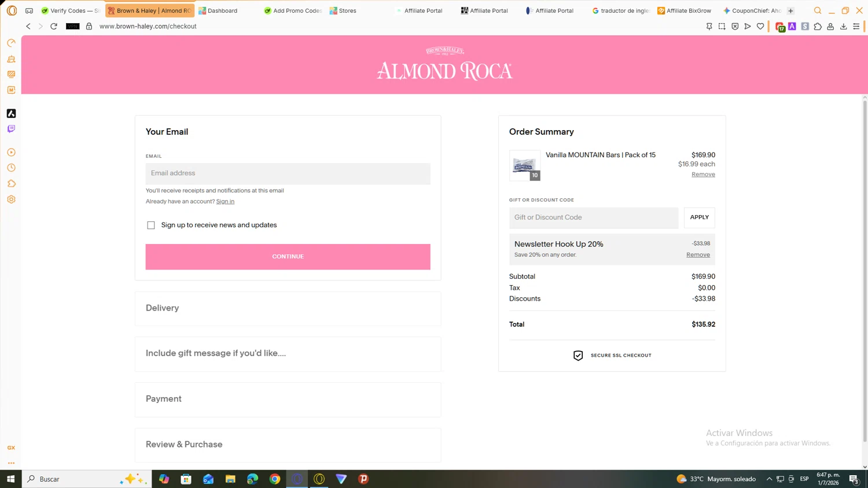Click the Buscar taskbar search box
The height and width of the screenshot is (488, 868).
[x=87, y=479]
